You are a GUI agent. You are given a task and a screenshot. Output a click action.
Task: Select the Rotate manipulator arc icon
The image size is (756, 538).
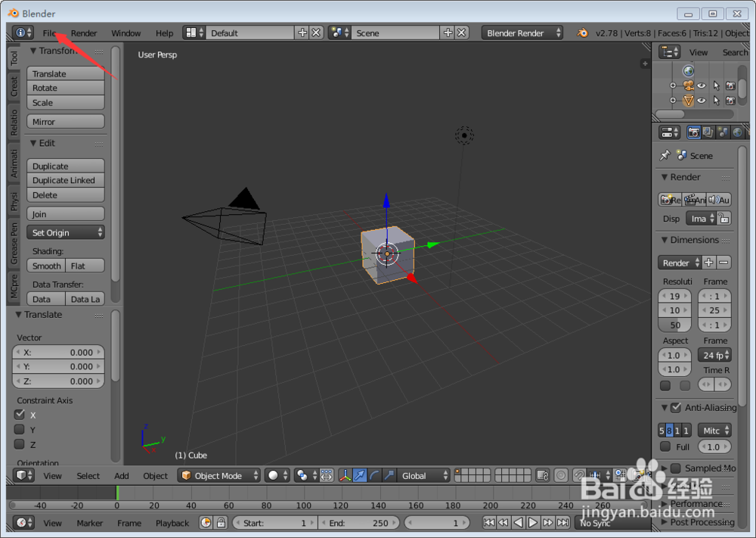[x=374, y=475]
